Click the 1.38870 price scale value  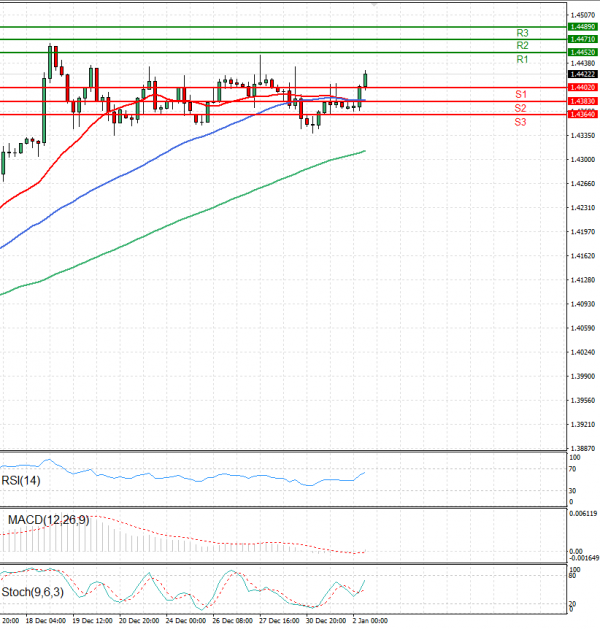point(583,448)
